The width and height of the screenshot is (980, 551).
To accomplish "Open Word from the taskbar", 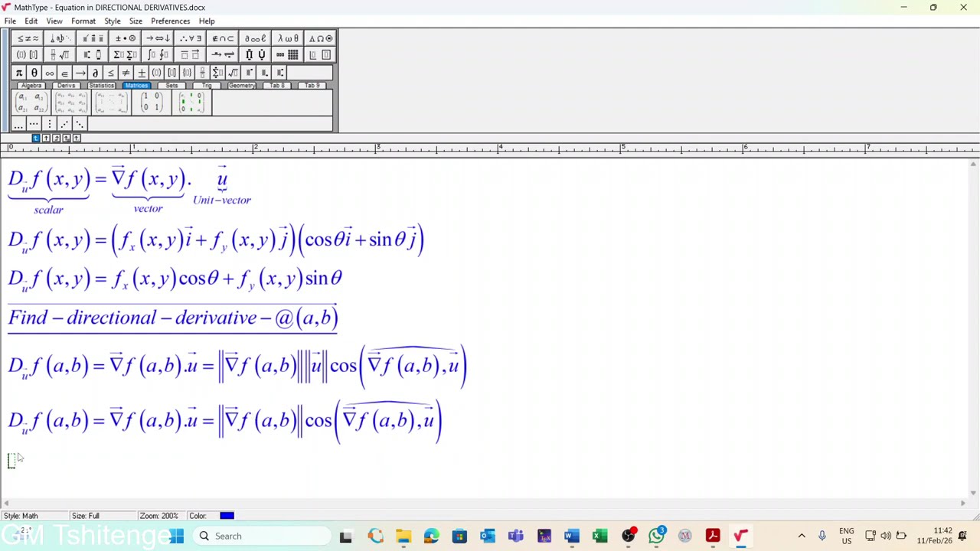I will tap(572, 536).
